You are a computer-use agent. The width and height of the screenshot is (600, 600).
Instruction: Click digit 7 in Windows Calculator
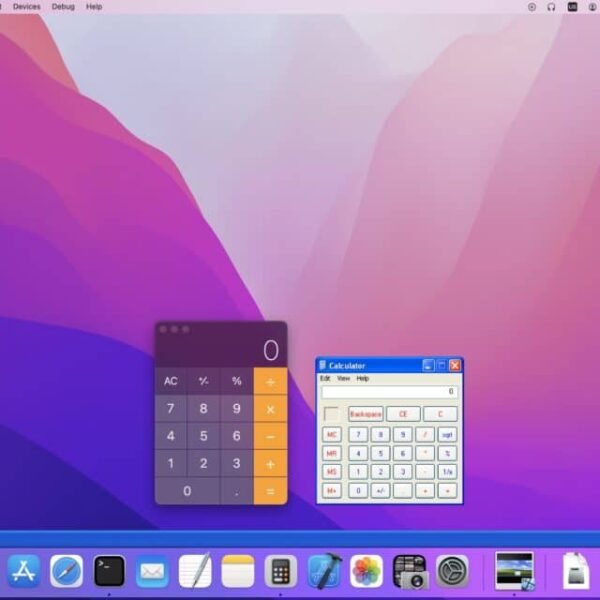[358, 435]
